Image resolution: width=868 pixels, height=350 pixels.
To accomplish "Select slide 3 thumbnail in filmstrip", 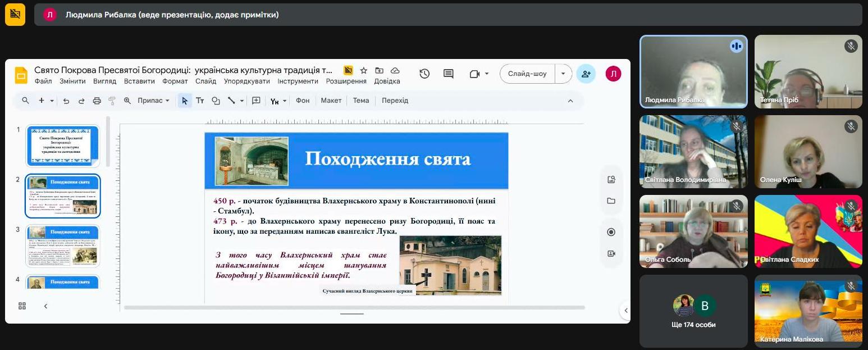I will [x=63, y=246].
